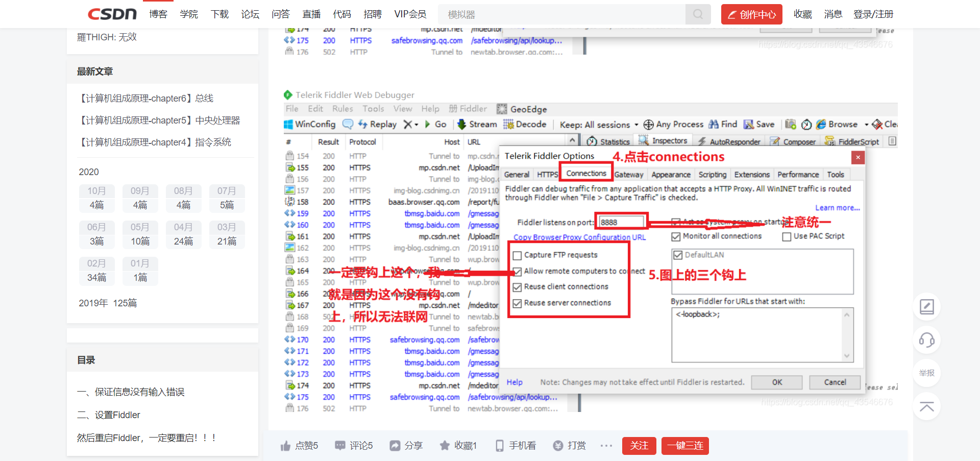The height and width of the screenshot is (461, 980).
Task: Open the more options ellipsis in article toolbar
Action: click(x=606, y=446)
